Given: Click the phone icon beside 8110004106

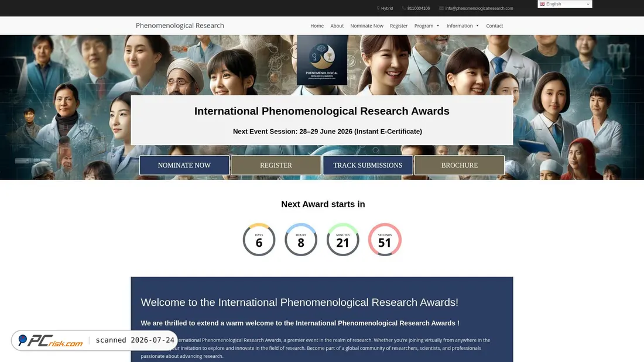Looking at the screenshot, I should point(404,8).
